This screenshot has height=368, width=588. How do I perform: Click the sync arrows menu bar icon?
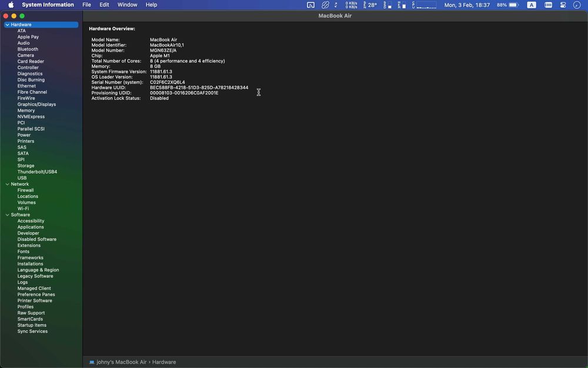(336, 5)
